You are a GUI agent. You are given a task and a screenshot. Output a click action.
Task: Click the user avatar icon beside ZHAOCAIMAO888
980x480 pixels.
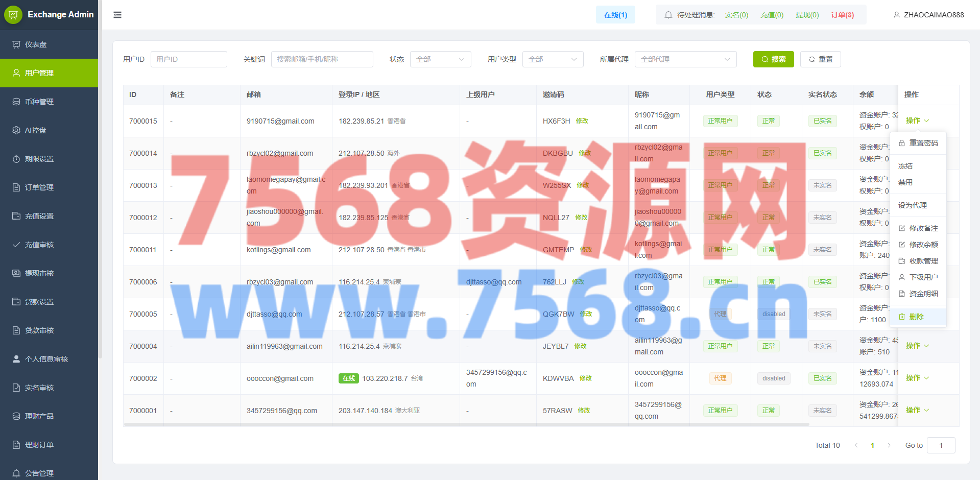[896, 15]
